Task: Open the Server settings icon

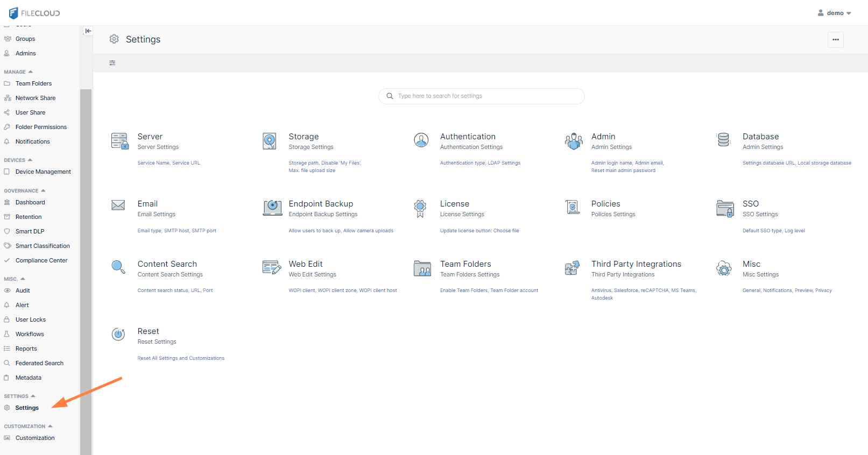Action: pyautogui.click(x=119, y=141)
